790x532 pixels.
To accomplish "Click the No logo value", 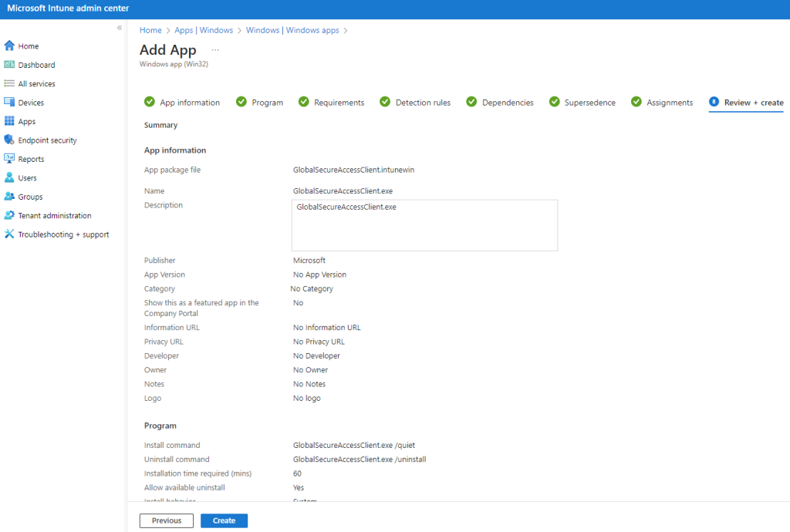I will (x=307, y=398).
